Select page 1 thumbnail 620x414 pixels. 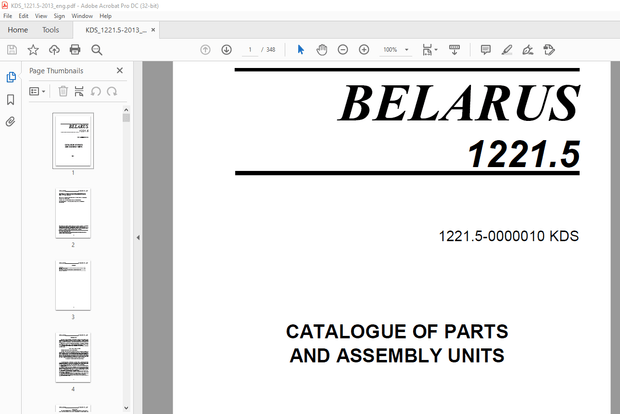pyautogui.click(x=73, y=140)
